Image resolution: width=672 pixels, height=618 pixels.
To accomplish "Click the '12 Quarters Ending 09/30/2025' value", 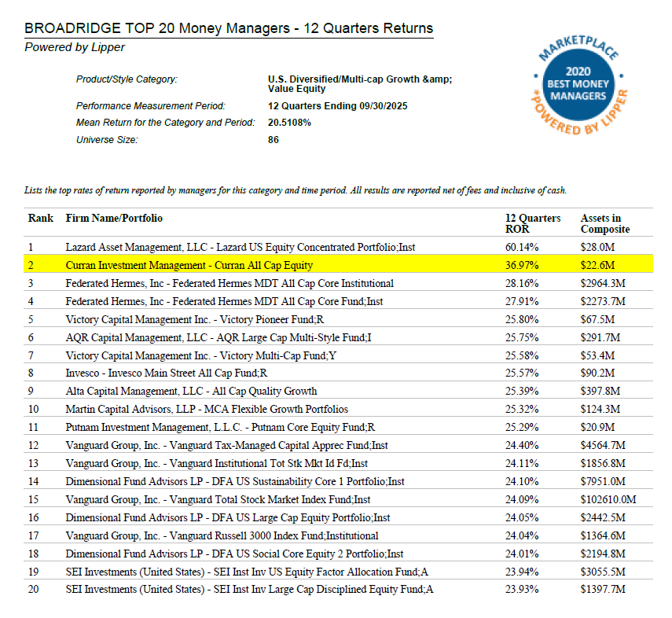I will coord(338,106).
